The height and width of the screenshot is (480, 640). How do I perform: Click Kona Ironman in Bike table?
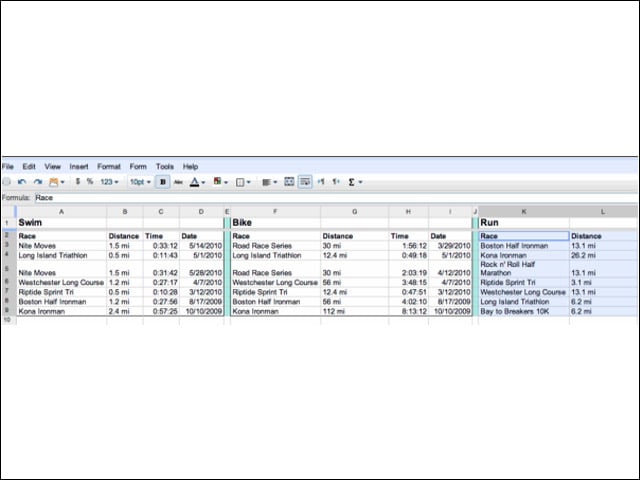(276, 311)
